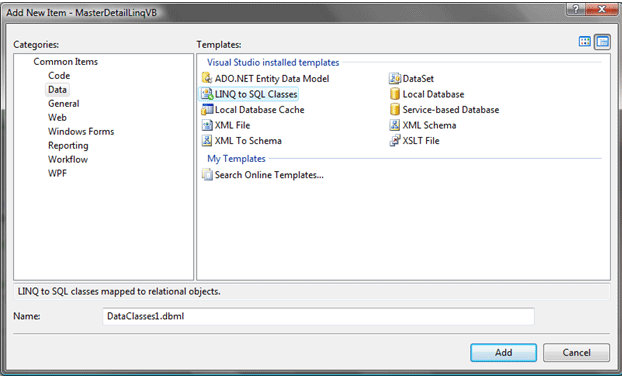Screen dimensions: 622x378
Task: Open Search Online Templates link text
Action: [x=269, y=175]
